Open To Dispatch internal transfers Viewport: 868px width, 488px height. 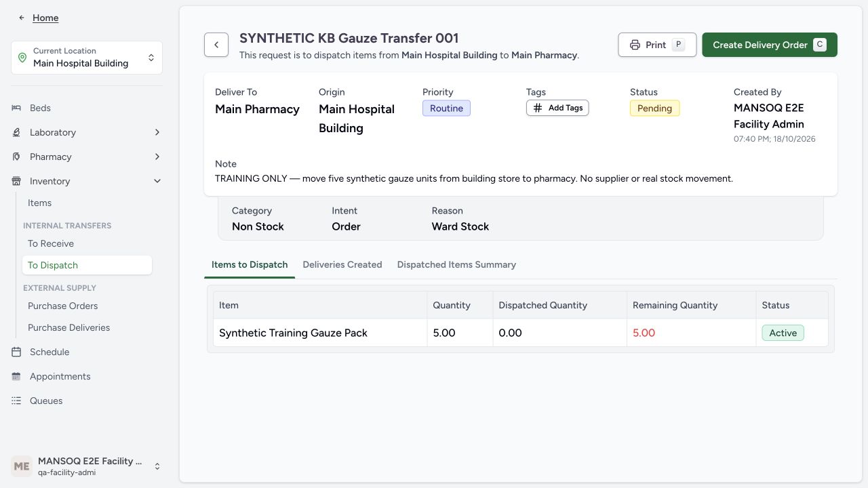tap(87, 265)
